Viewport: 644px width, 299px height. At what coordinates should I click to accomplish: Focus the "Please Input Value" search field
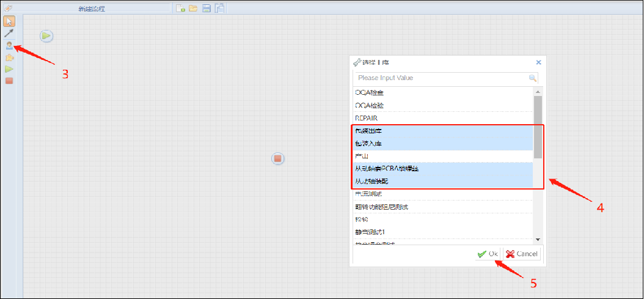(x=440, y=78)
